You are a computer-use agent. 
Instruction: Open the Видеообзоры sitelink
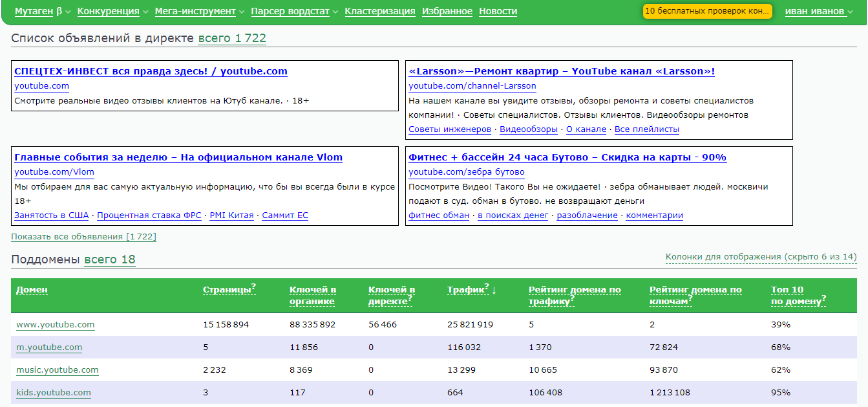point(529,129)
